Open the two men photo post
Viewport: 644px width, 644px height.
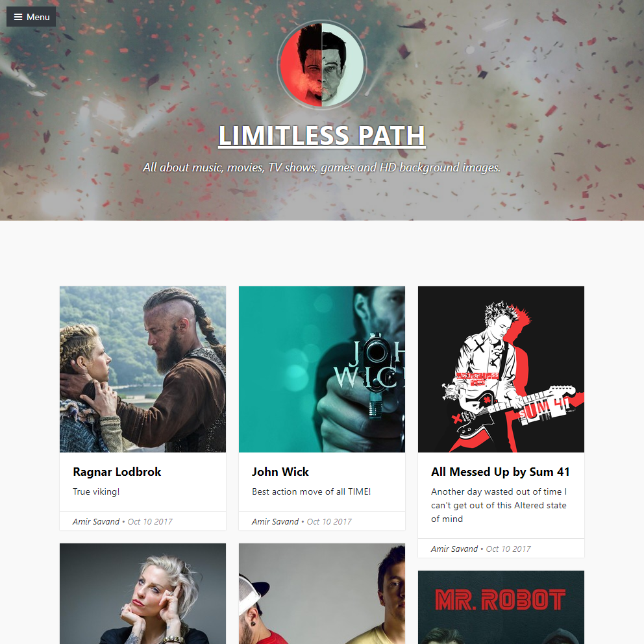pos(321,593)
